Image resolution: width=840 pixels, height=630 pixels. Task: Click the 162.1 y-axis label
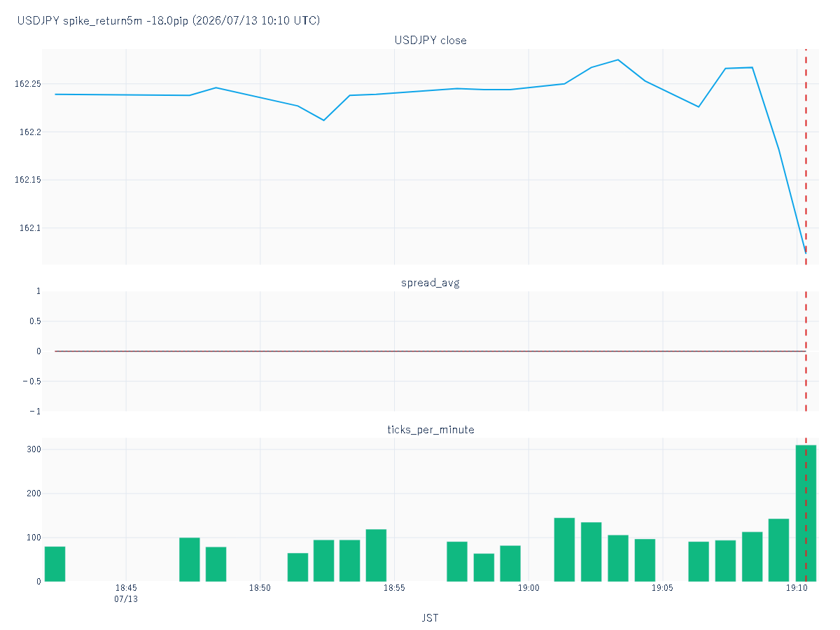coord(30,228)
